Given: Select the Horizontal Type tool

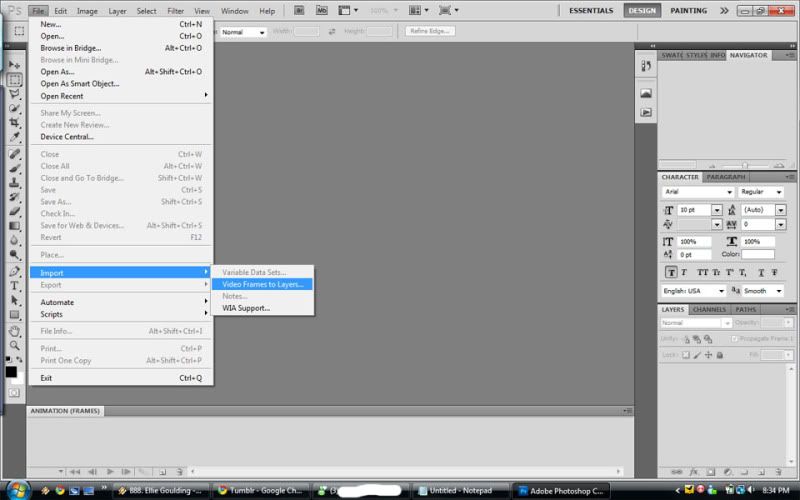Looking at the screenshot, I should coord(14,286).
